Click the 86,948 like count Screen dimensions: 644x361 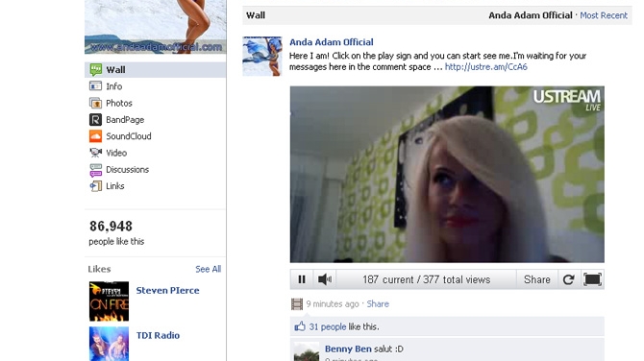click(x=111, y=226)
